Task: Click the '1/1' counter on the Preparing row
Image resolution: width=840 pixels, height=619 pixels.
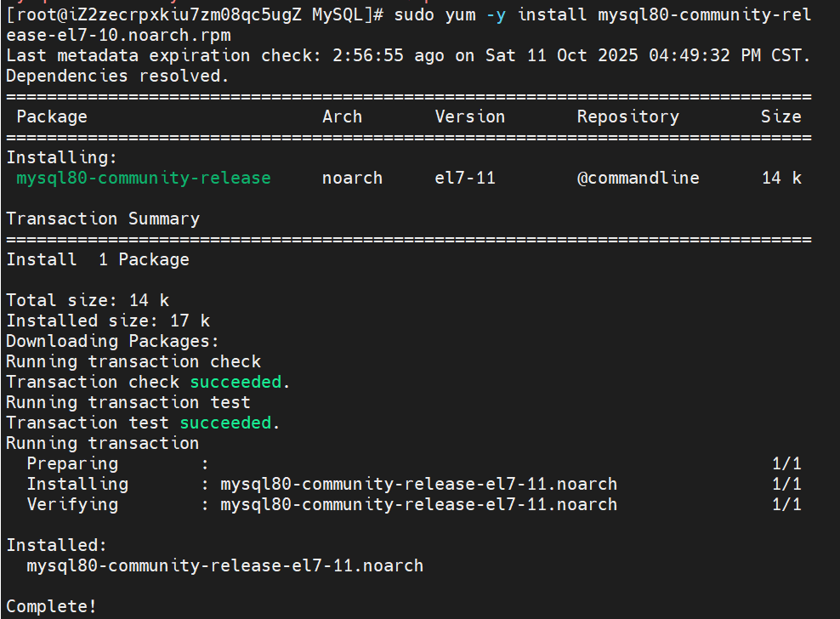Action: (786, 463)
